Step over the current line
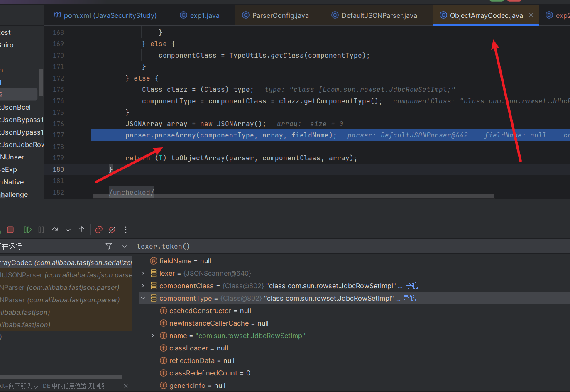 coord(55,230)
